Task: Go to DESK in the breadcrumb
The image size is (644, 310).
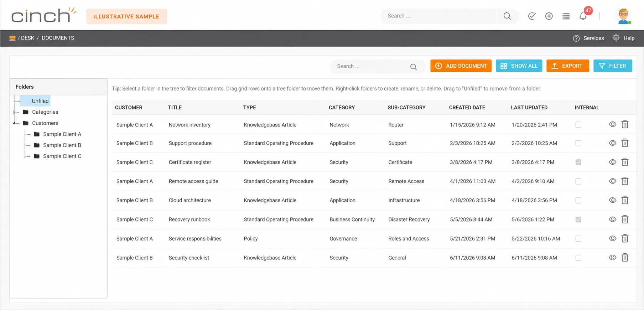Action: pos(27,38)
